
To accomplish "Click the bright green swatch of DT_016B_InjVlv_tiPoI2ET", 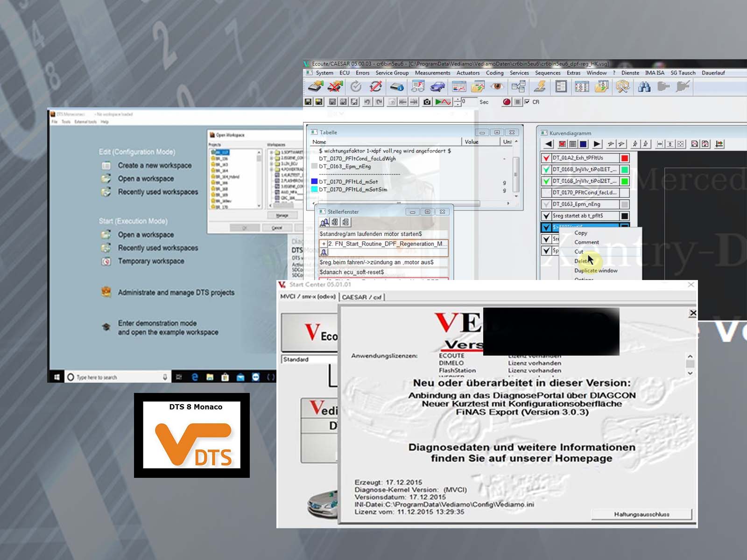I will (x=625, y=181).
